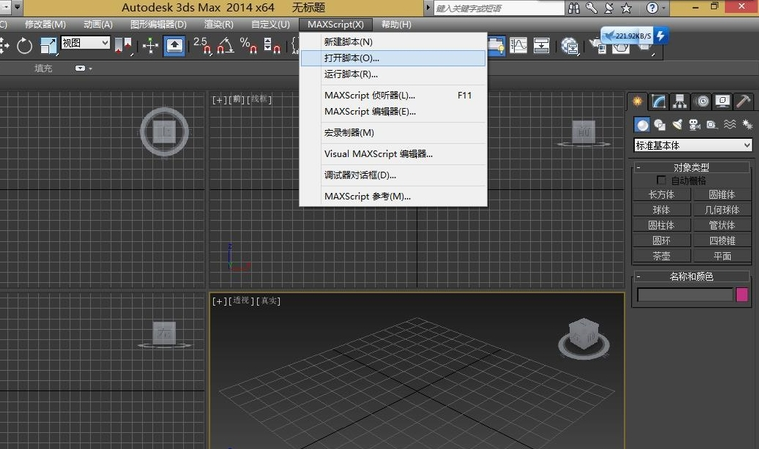Select the Helpers category icon
Screen dimensions: 759x449
click(712, 125)
